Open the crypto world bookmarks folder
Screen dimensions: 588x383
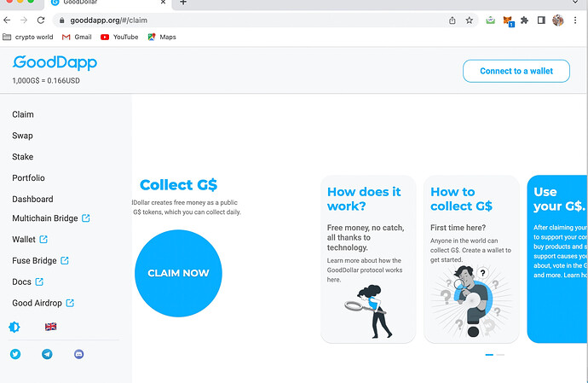(x=28, y=37)
